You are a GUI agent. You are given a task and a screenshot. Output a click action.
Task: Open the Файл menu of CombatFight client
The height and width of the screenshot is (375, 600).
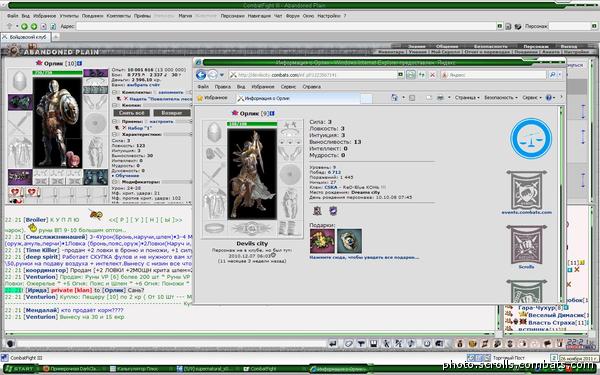tap(12, 16)
